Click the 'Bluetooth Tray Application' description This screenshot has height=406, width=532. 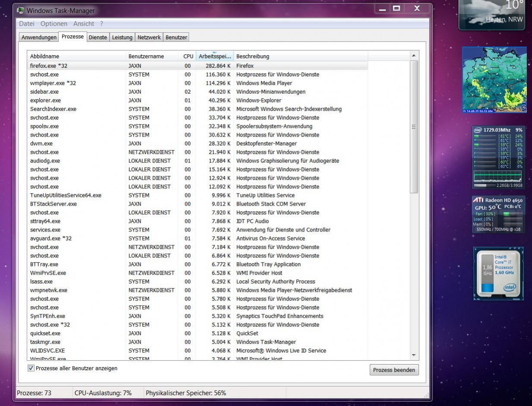268,264
